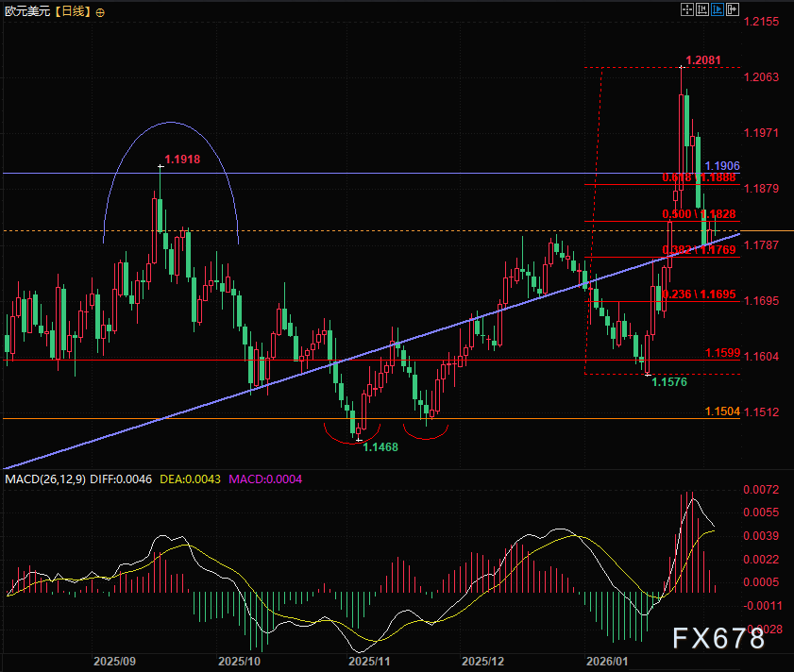794x672 pixels.
Task: Click the 1.1576 swing low label
Action: click(668, 382)
